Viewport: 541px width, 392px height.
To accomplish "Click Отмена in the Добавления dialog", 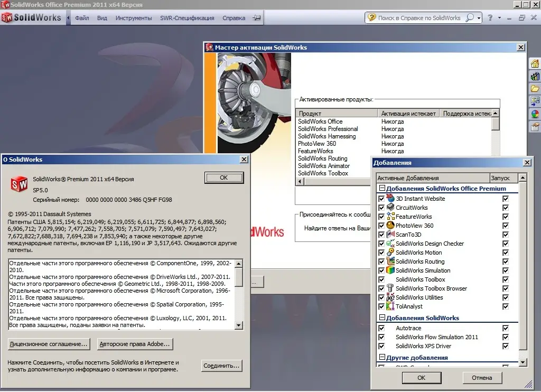I will click(x=482, y=378).
